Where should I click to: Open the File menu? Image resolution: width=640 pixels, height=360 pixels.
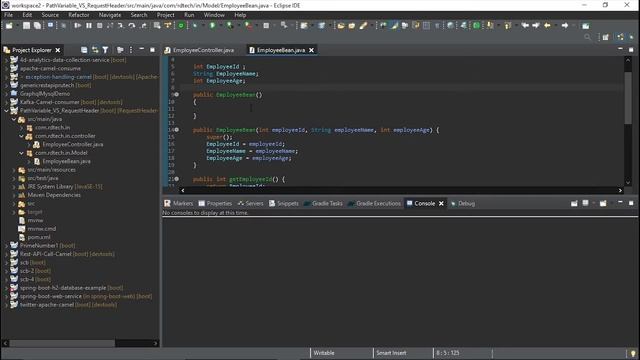coord(9,15)
